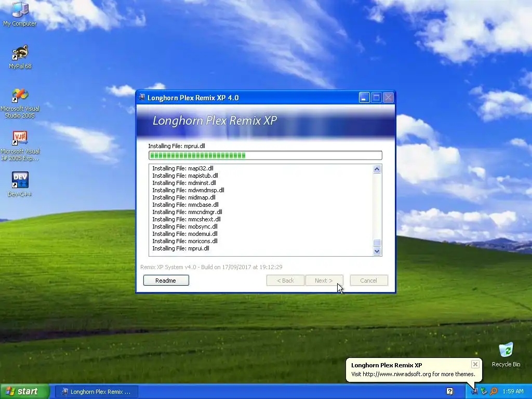Select log line 'Installing File: midimap.dll'
Image resolution: width=532 pixels, height=399 pixels.
click(x=184, y=197)
